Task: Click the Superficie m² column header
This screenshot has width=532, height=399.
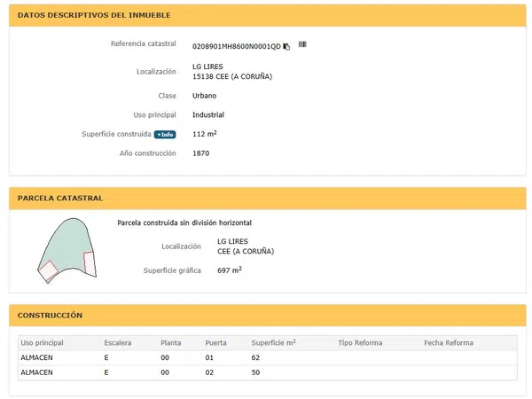Action: coord(273,342)
